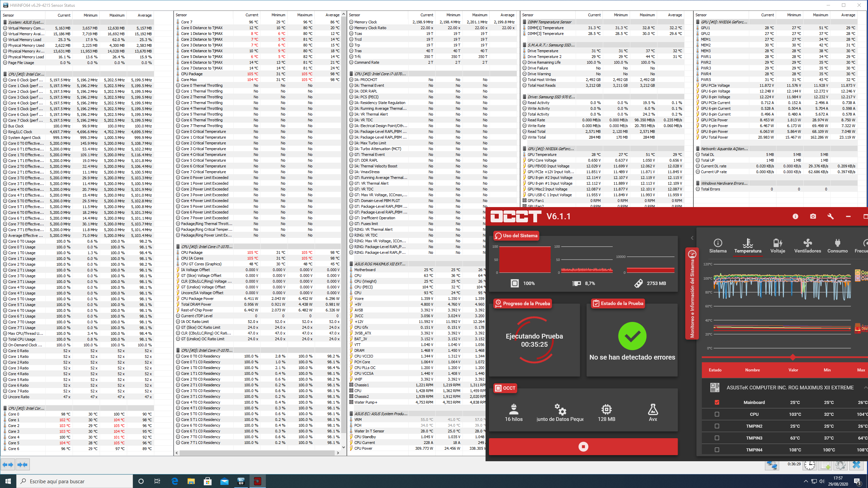868x488 pixels.
Task: Check the TMPIN2 sensor checkbox
Action: (x=717, y=426)
